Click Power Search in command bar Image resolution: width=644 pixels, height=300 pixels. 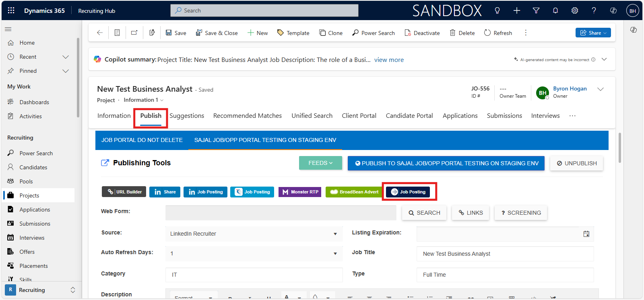[374, 33]
